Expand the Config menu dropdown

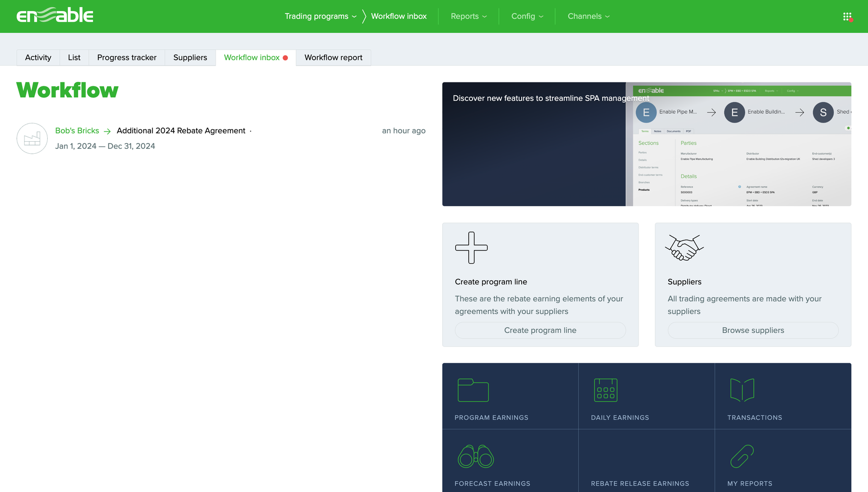(527, 16)
